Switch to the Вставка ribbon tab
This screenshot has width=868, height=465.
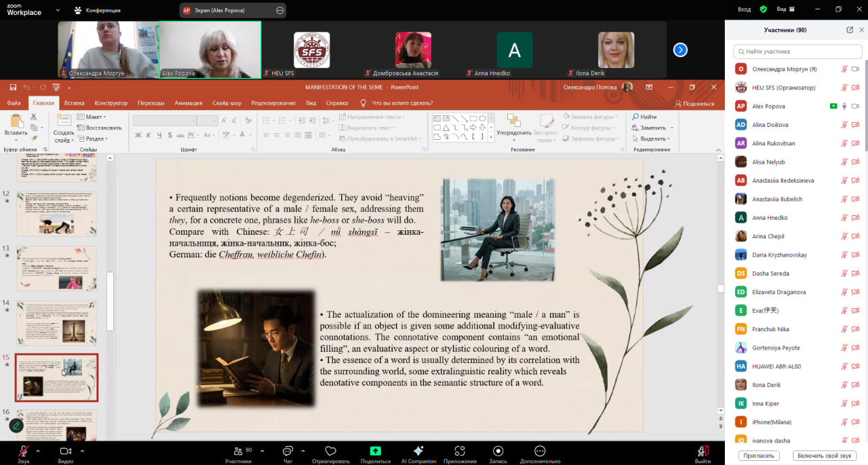pos(75,103)
